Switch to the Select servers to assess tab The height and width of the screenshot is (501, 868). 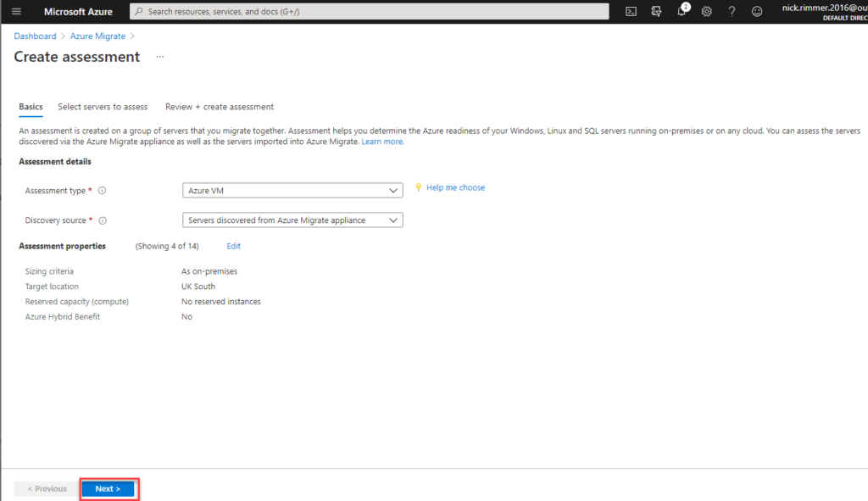coord(103,106)
